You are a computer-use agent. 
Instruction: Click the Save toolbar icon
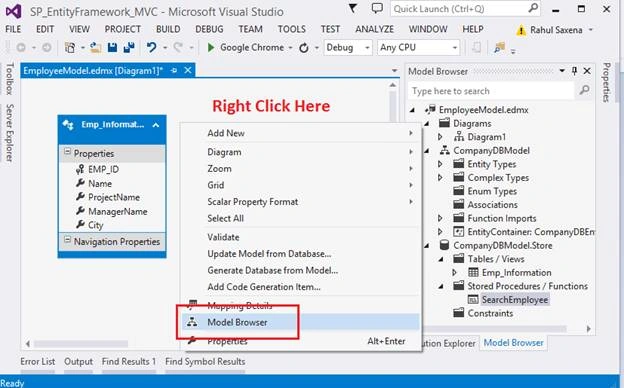point(112,48)
